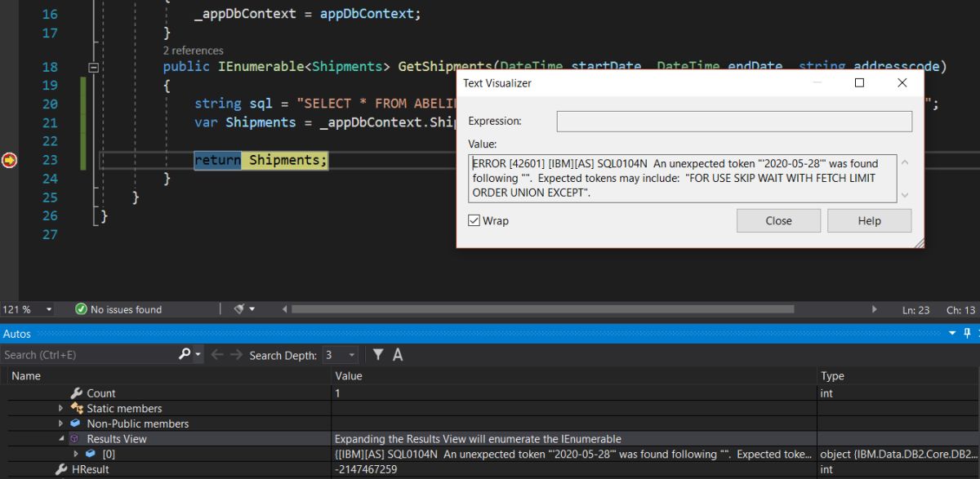Click the horizontal scrollbar left arrow

click(284, 309)
